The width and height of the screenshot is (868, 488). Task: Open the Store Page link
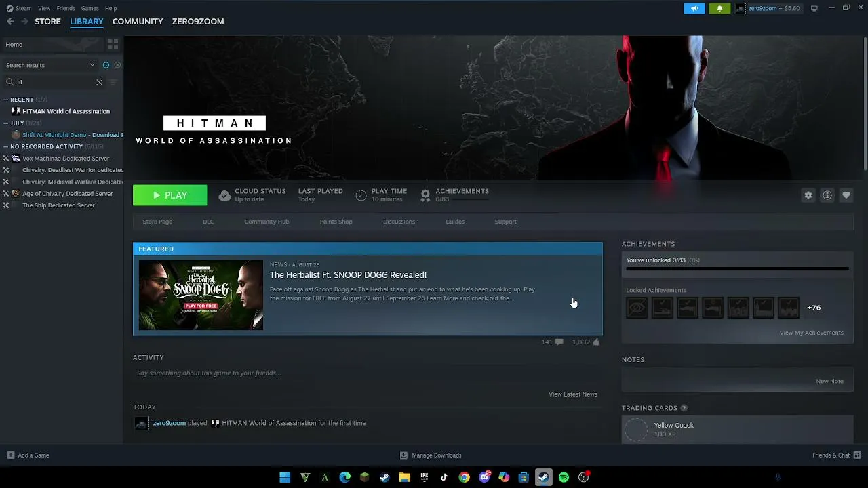click(x=157, y=222)
